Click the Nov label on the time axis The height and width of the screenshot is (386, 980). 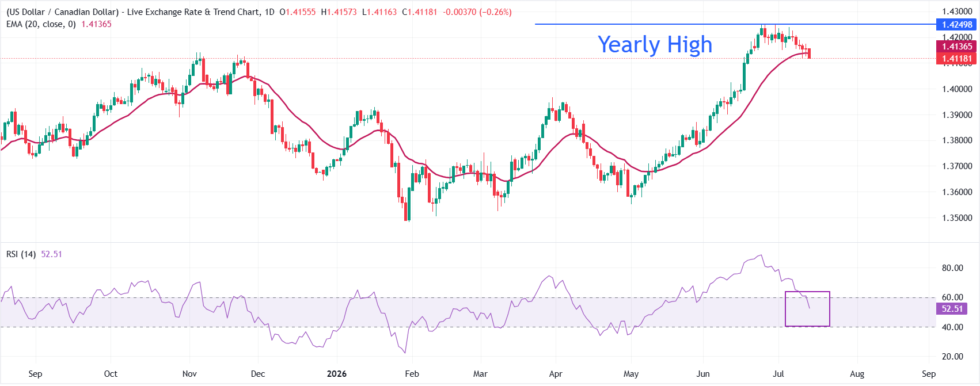click(189, 374)
